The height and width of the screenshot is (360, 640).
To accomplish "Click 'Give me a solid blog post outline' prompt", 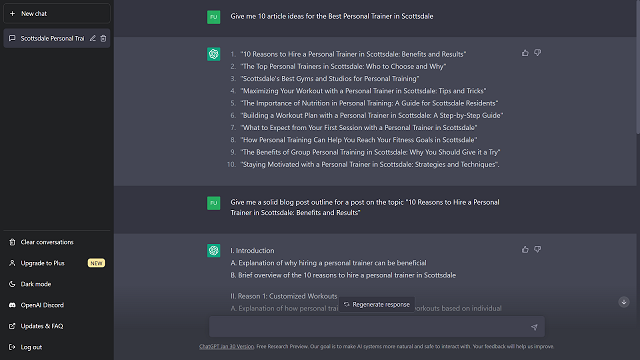I will click(364, 207).
